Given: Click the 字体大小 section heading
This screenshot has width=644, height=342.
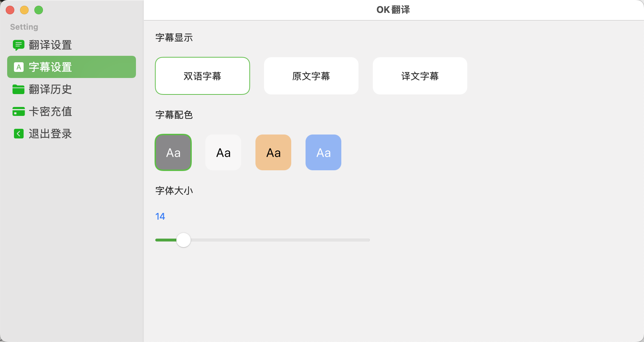Looking at the screenshot, I should pos(174,191).
